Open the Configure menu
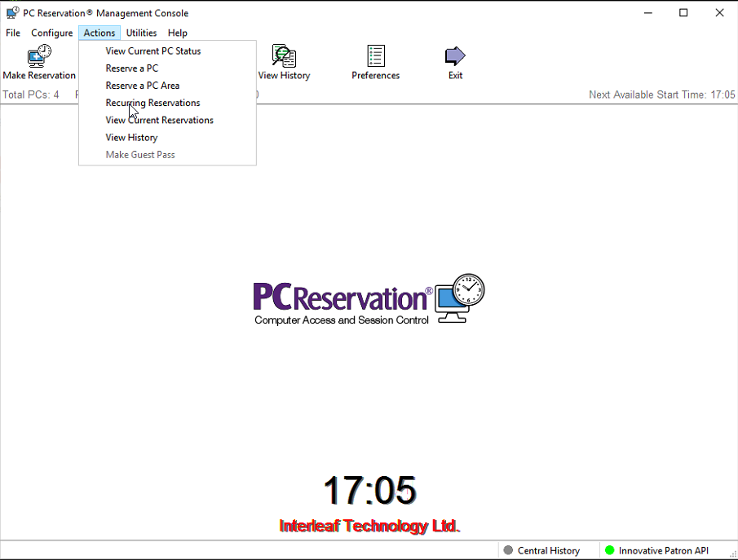The height and width of the screenshot is (560, 738). [x=51, y=33]
